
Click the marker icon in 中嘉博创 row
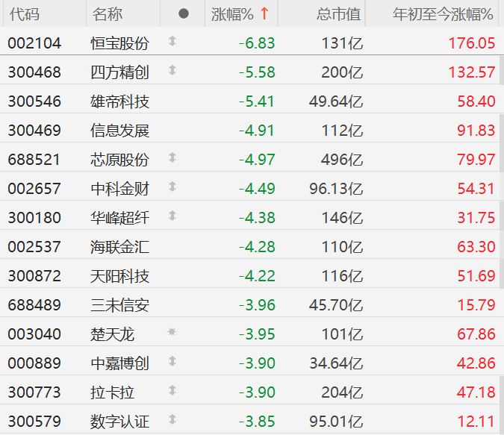coord(172,361)
